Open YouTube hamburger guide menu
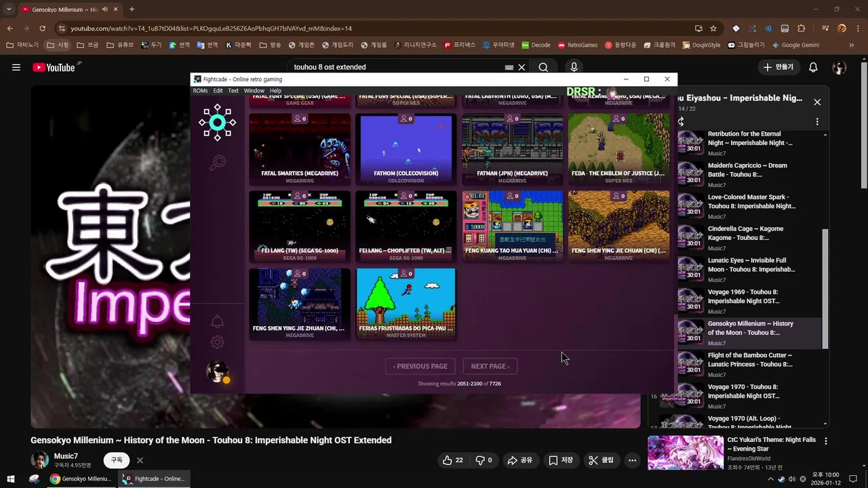Screen dimensions: 868x488 (x=16, y=67)
